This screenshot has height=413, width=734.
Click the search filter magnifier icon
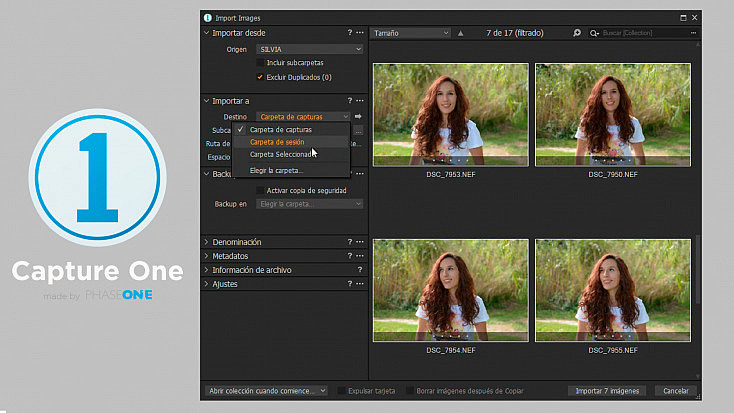577,33
